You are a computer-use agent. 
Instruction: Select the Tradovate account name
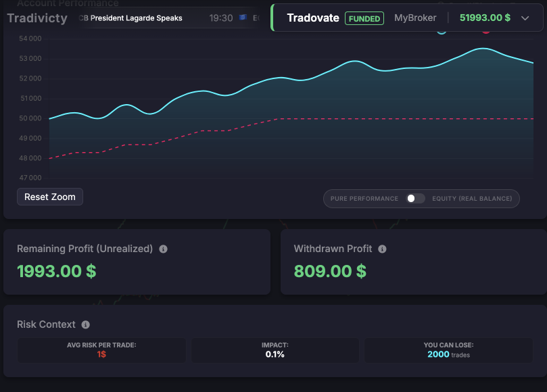pos(313,18)
